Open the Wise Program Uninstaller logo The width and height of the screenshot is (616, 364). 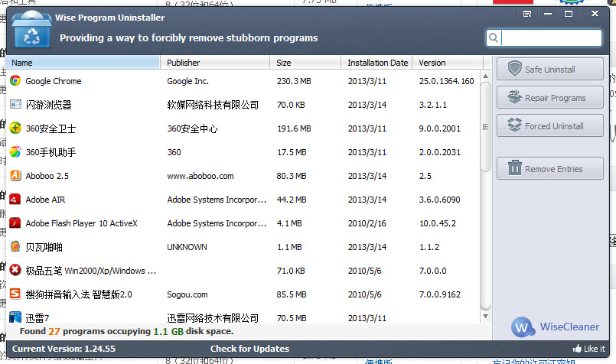(31, 29)
